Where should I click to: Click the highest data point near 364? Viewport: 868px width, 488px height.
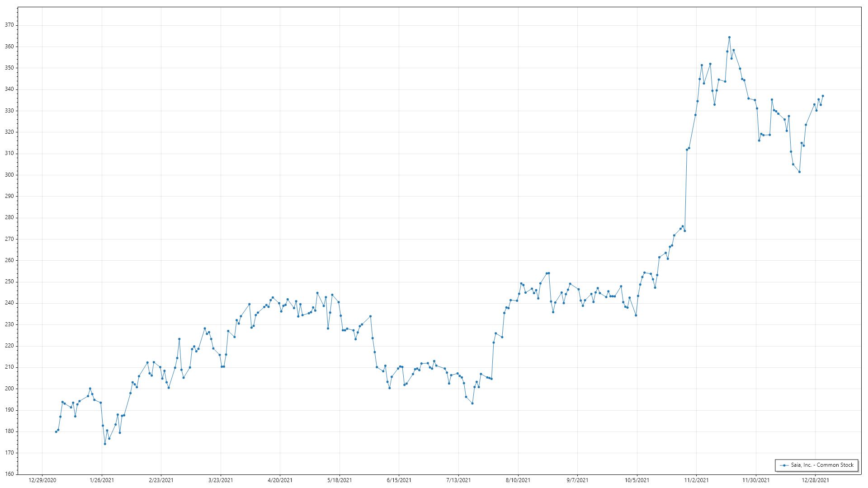pos(729,38)
